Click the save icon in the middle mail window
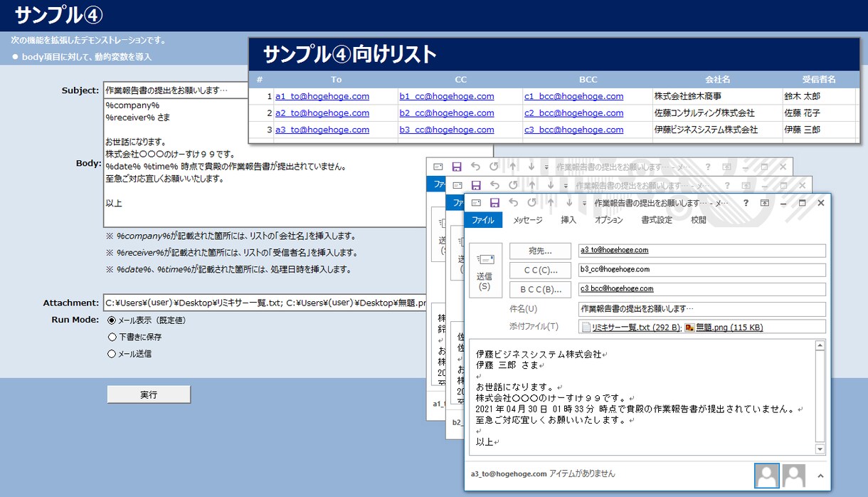The height and width of the screenshot is (497, 868). (476, 185)
